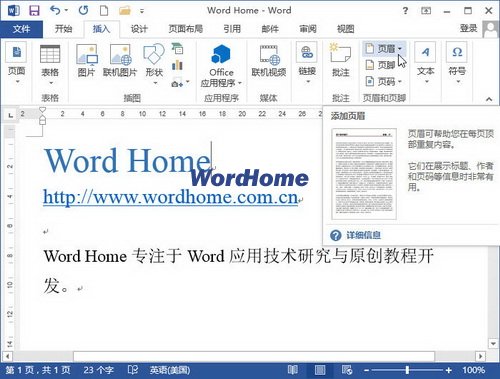The width and height of the screenshot is (500, 379).
Task: Click the header preview thumbnail in tooltip
Action: click(364, 174)
